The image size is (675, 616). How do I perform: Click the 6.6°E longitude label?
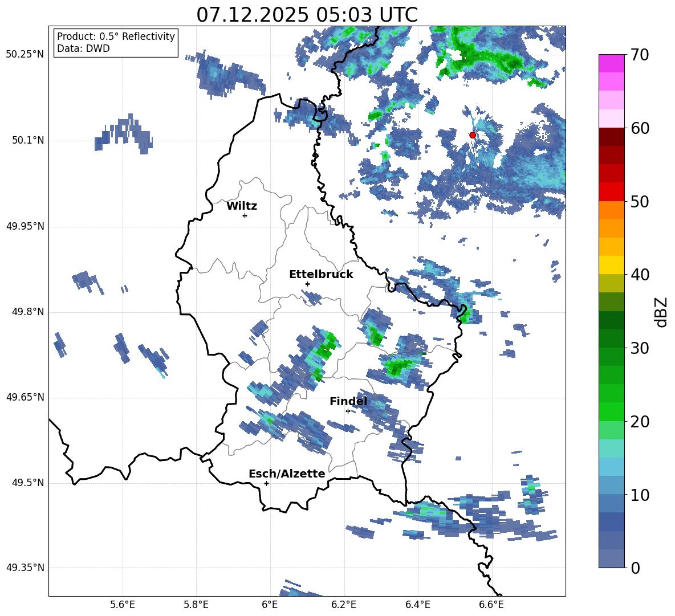point(491,605)
